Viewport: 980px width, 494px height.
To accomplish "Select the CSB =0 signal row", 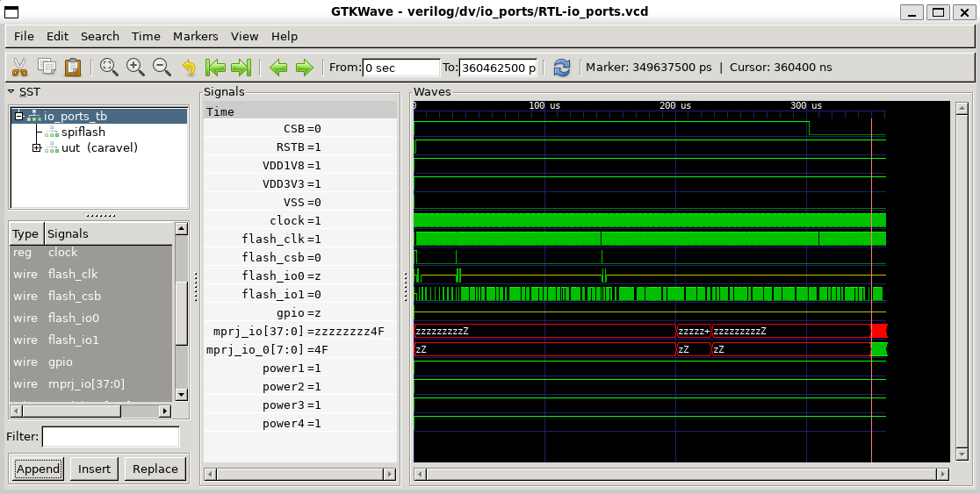I will click(300, 129).
